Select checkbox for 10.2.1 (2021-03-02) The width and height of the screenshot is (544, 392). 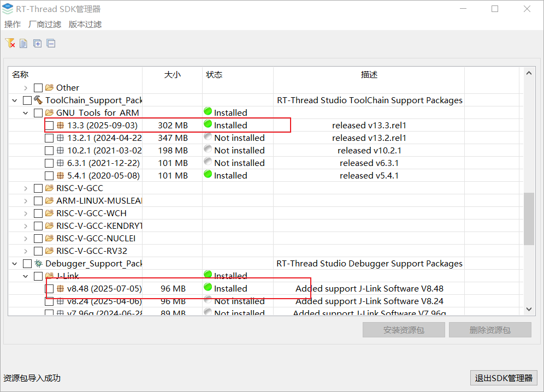[x=49, y=151]
